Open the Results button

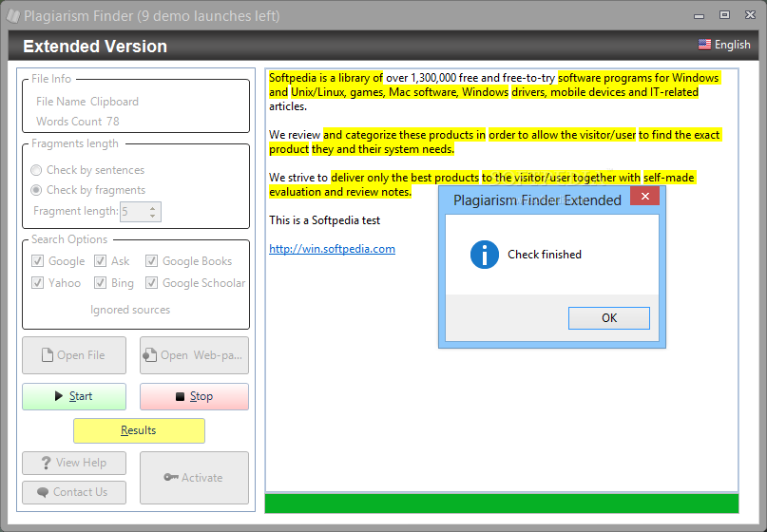[x=139, y=430]
